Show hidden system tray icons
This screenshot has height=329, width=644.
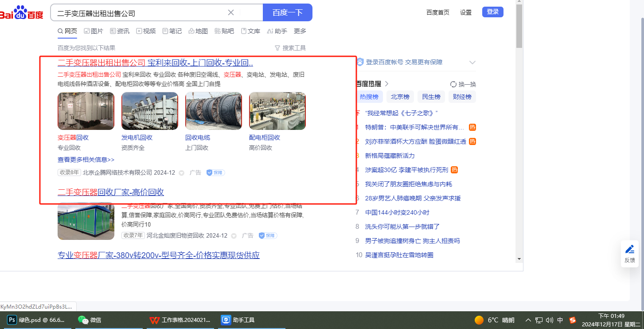(x=528, y=320)
